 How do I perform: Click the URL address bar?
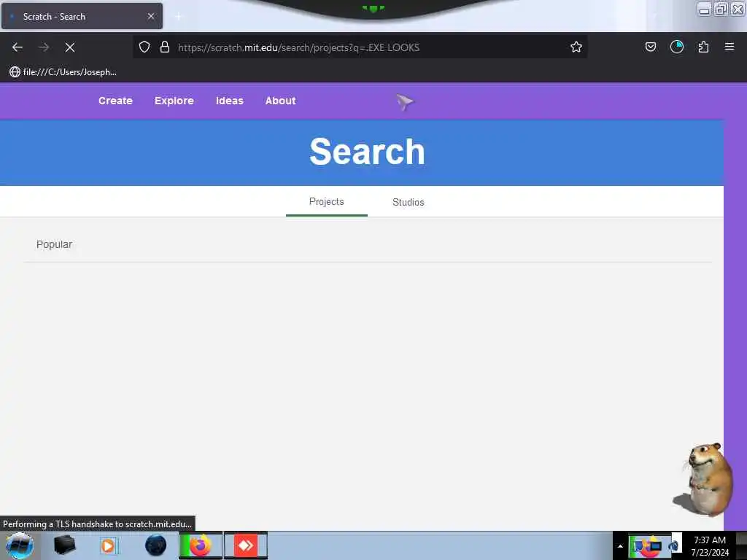tap(360, 47)
